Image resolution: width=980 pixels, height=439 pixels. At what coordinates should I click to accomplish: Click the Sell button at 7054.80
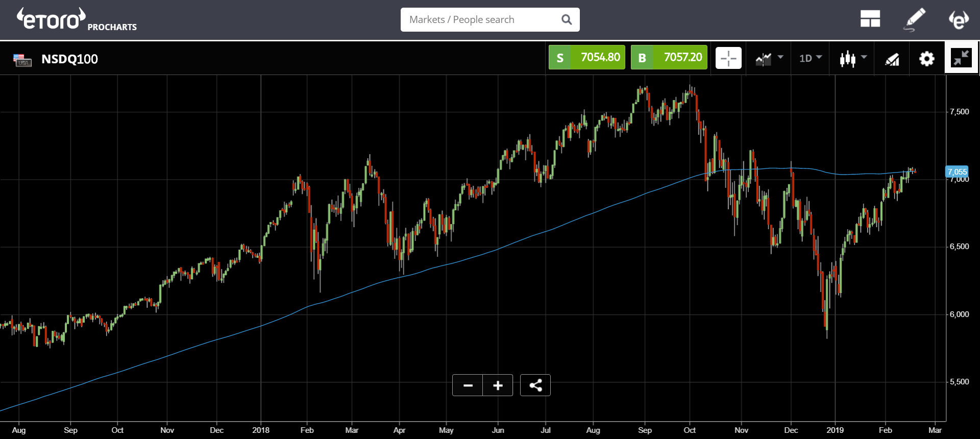[586, 57]
